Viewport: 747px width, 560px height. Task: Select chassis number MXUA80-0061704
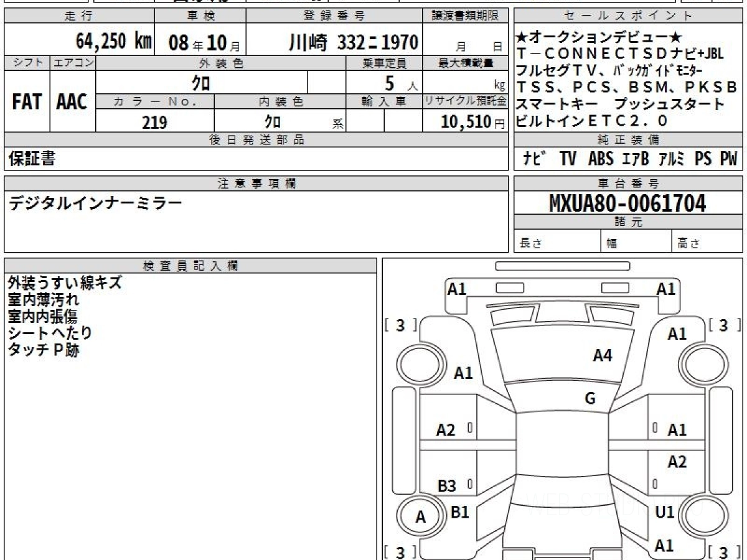coord(627,203)
